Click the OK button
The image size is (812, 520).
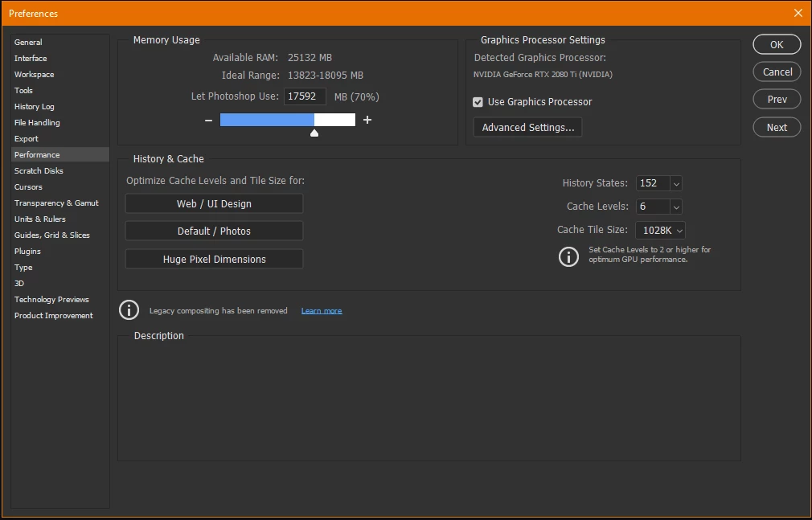pyautogui.click(x=777, y=44)
